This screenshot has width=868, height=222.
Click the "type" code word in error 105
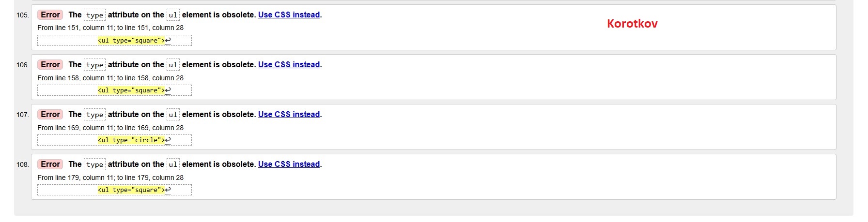(94, 15)
